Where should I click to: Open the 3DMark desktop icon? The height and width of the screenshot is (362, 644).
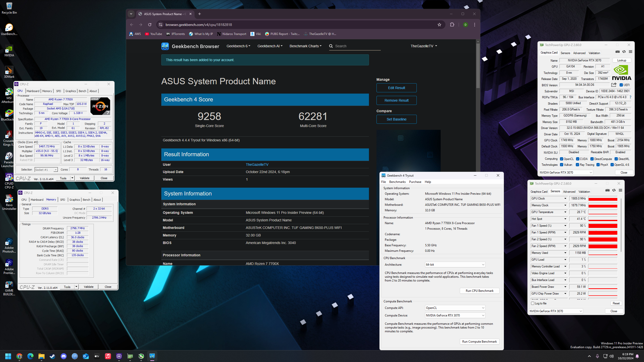(x=9, y=72)
